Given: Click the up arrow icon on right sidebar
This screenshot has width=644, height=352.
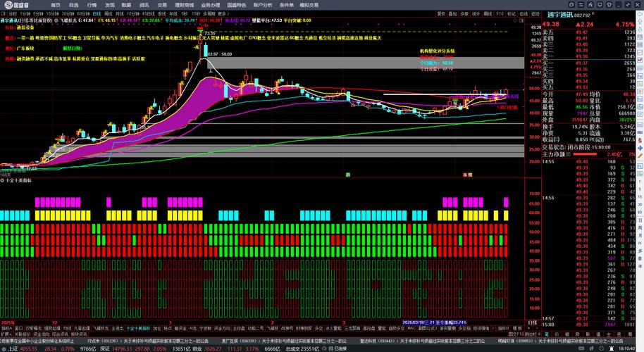Looking at the screenshot, I should click(640, 22).
